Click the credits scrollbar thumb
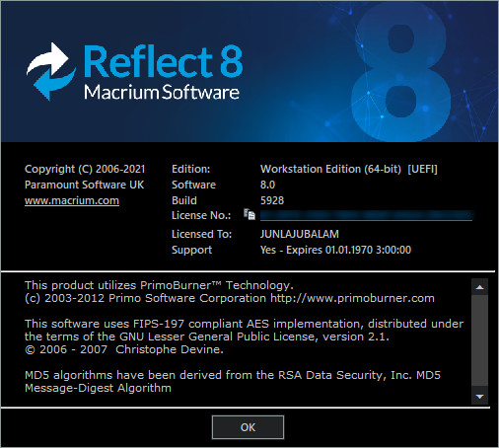499x448 pixels. click(479, 340)
